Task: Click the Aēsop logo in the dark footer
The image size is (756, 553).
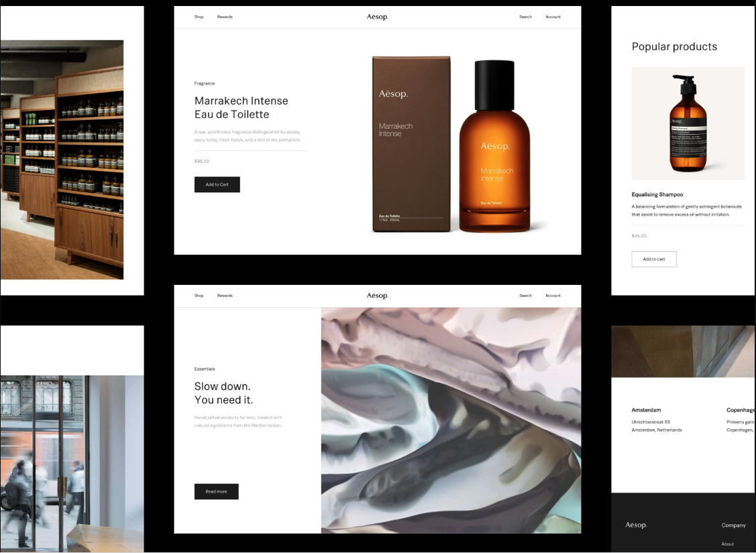Action: (635, 525)
